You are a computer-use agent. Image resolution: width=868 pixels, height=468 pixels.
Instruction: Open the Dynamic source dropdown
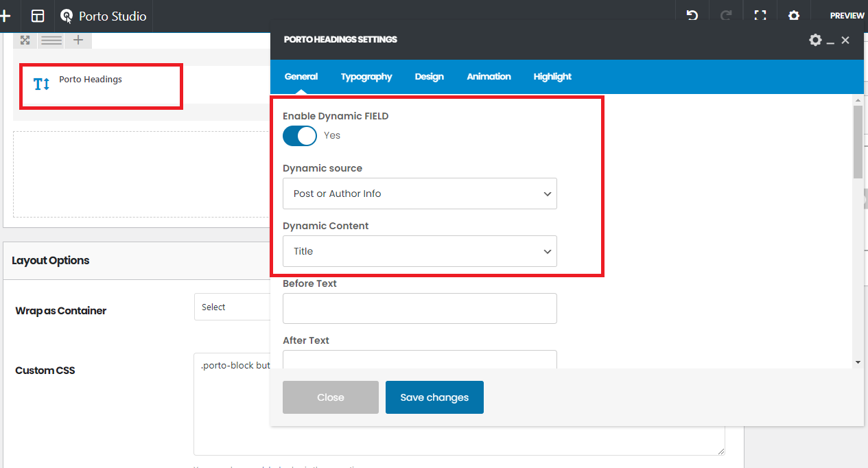coord(420,194)
